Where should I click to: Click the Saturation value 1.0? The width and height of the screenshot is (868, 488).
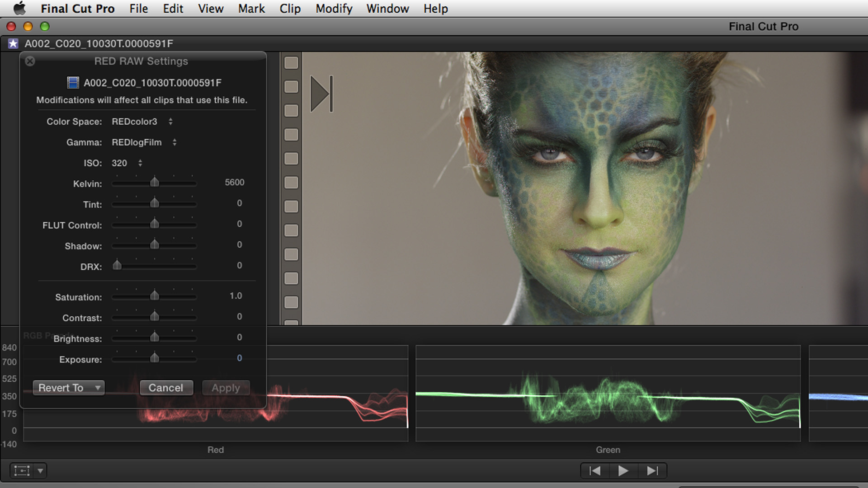236,296
